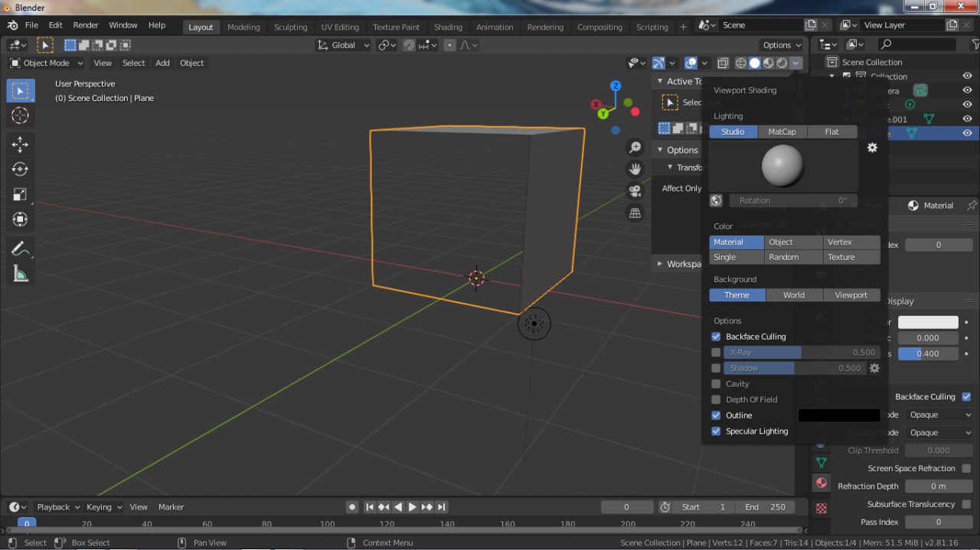The image size is (980, 550).
Task: Activate the Move tool
Action: (21, 145)
